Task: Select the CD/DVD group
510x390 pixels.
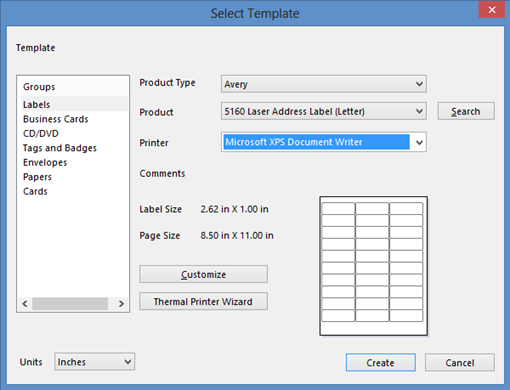Action: coord(41,133)
